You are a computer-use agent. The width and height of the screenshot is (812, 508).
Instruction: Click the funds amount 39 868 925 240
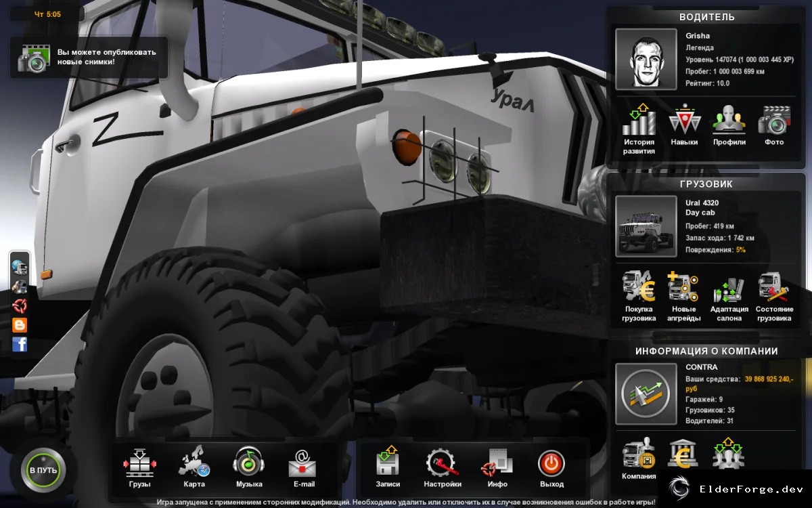pyautogui.click(x=767, y=379)
